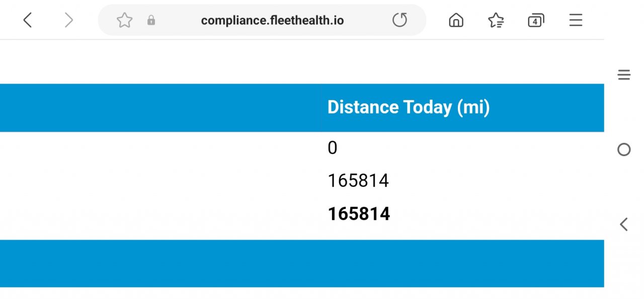Select the bold 165814 total value
Screen dimensions: 644x299
click(359, 214)
